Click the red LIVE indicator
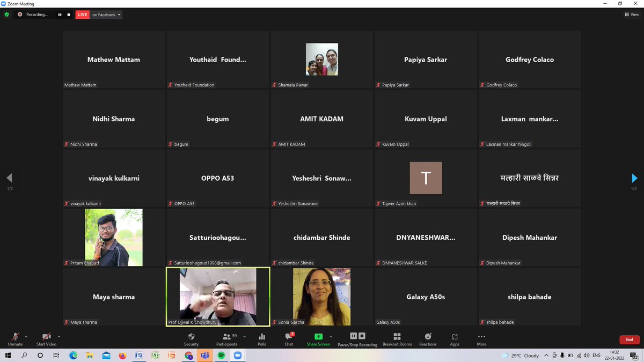 point(82,14)
